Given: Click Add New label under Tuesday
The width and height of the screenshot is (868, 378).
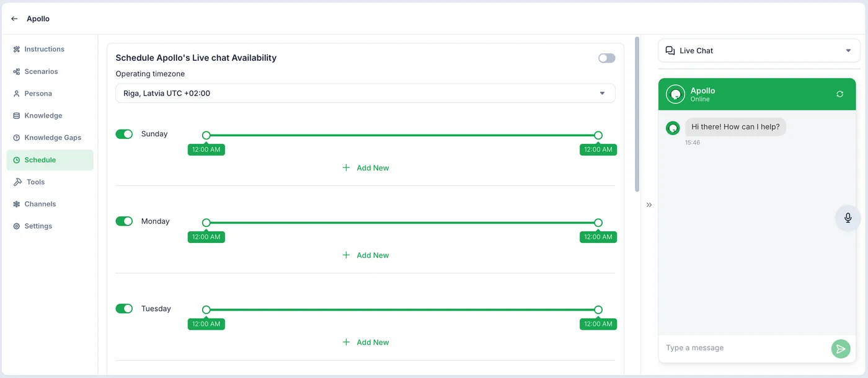Looking at the screenshot, I should [373, 342].
